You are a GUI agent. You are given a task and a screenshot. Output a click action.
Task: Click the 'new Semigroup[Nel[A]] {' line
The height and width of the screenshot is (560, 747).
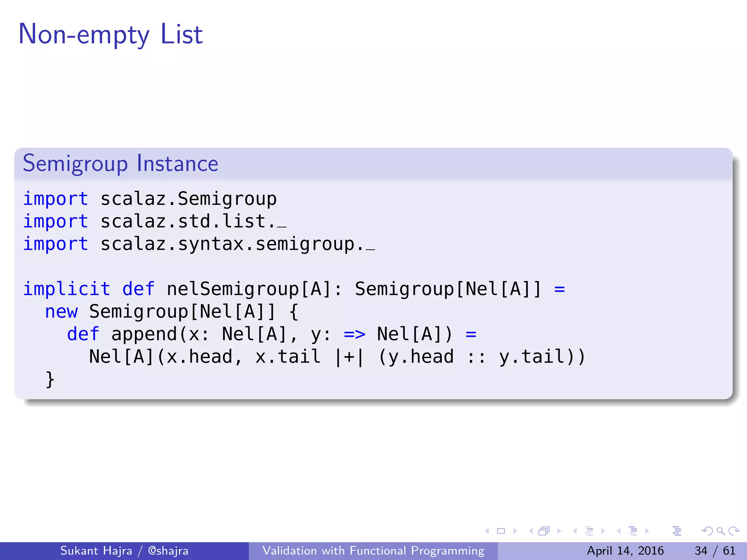(x=172, y=312)
